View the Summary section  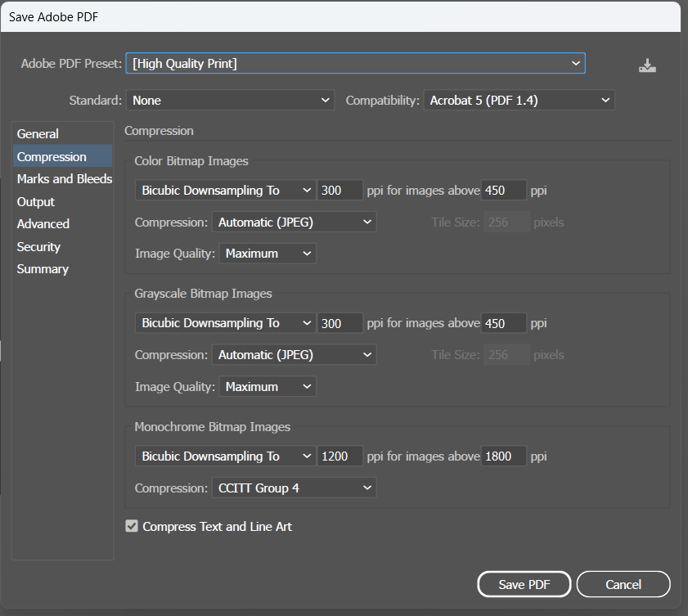(x=43, y=268)
